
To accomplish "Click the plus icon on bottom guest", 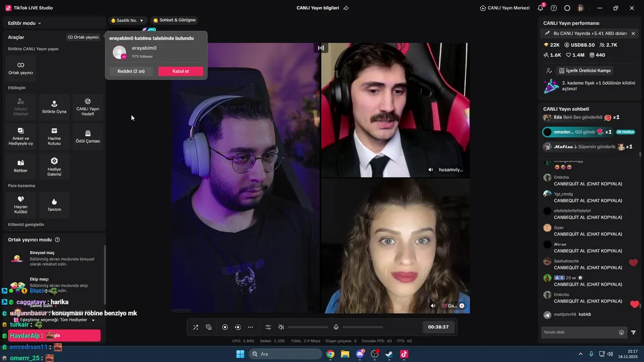I will [x=462, y=306].
